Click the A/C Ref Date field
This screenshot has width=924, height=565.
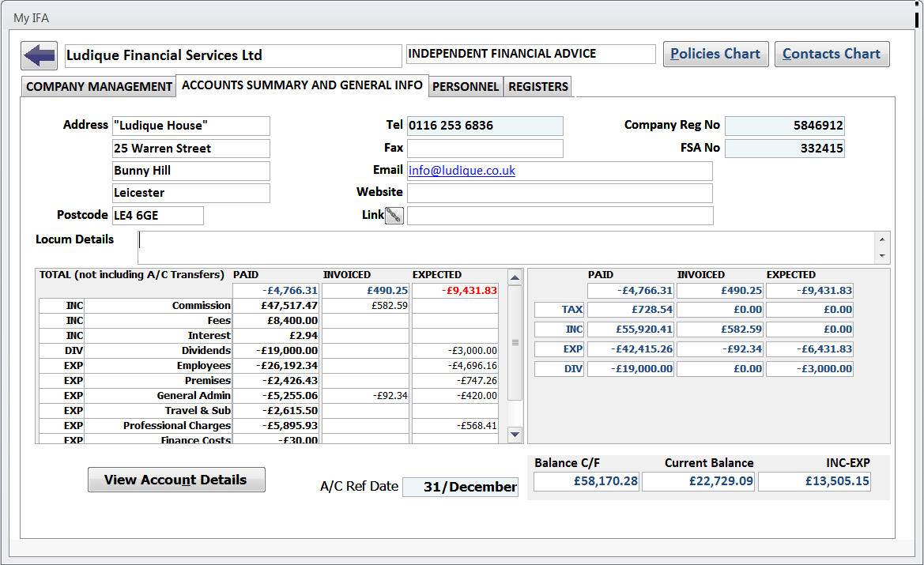[460, 488]
